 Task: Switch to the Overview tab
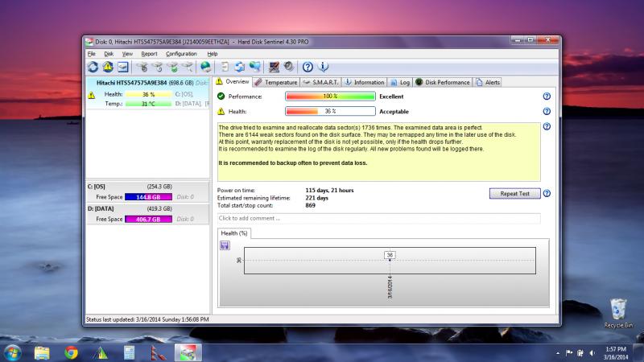click(233, 82)
